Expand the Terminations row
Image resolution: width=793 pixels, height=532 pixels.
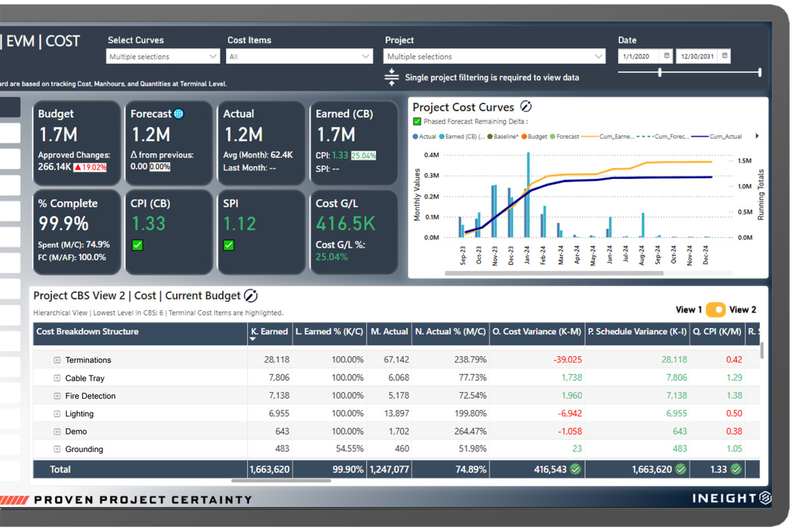point(57,360)
